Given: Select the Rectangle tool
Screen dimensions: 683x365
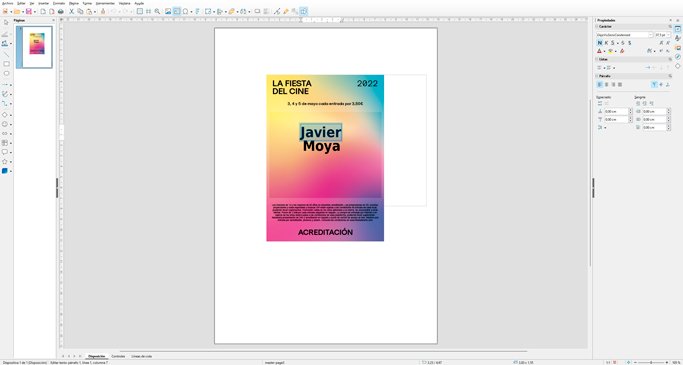Looking at the screenshot, I should point(6,64).
